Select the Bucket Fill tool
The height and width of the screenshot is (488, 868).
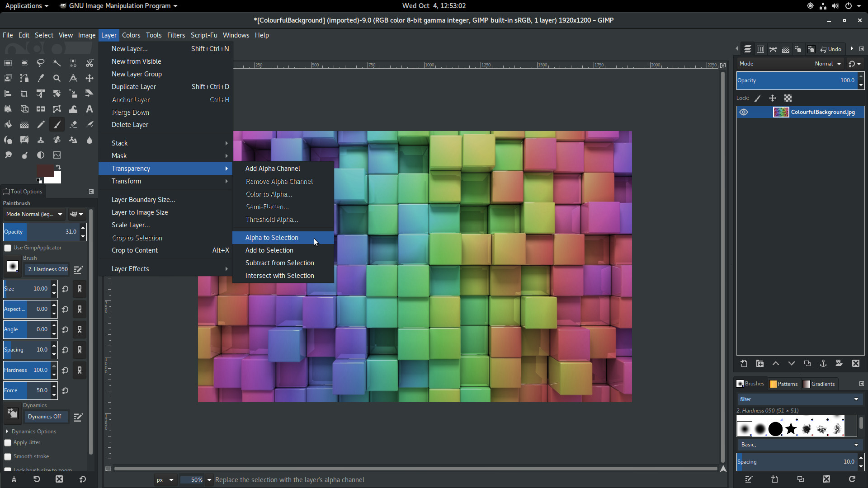point(8,124)
